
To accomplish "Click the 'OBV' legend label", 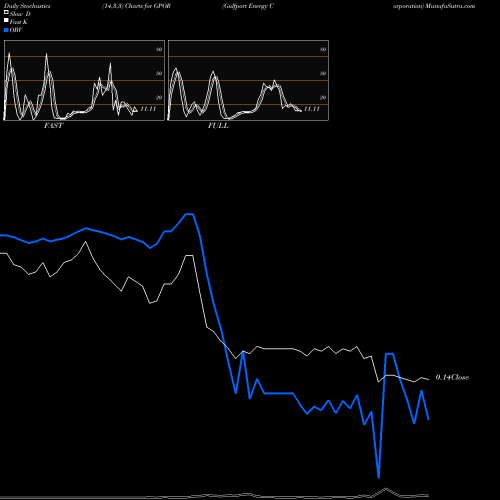I will tap(16, 30).
